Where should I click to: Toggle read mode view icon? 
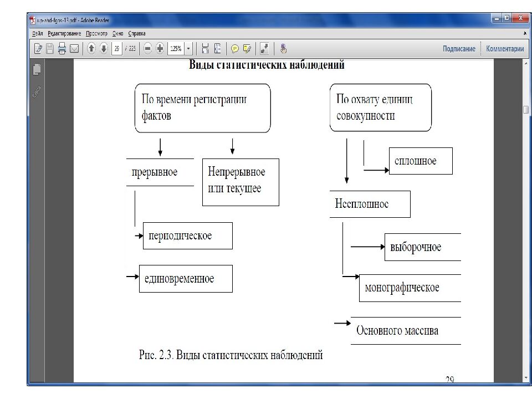click(x=264, y=48)
